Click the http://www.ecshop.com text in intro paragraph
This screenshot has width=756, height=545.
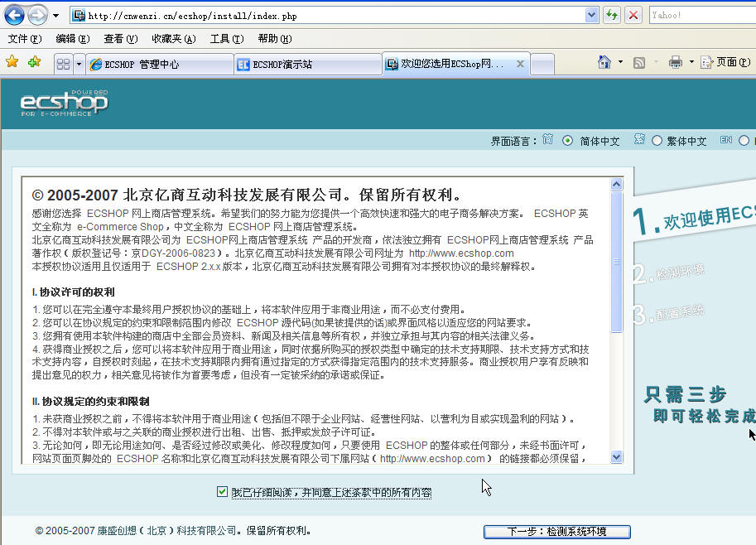[461, 253]
